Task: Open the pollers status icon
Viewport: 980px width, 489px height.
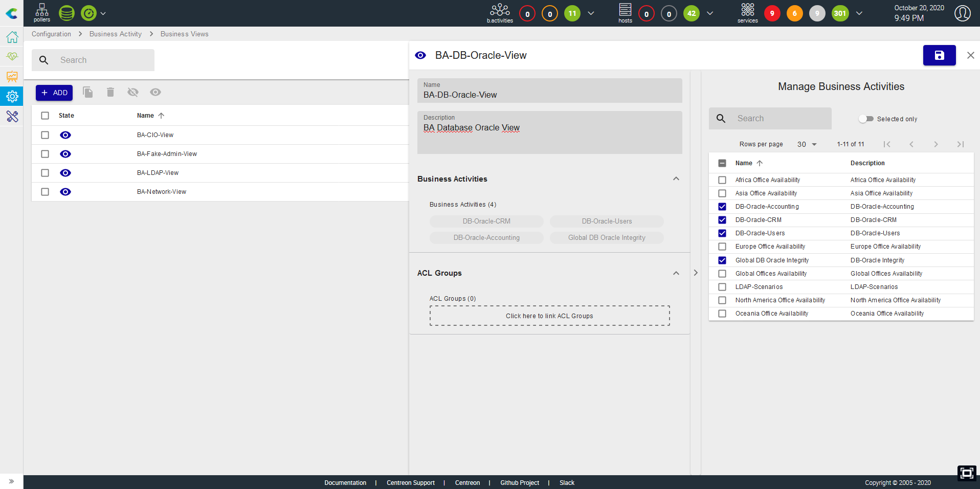Action: 42,13
